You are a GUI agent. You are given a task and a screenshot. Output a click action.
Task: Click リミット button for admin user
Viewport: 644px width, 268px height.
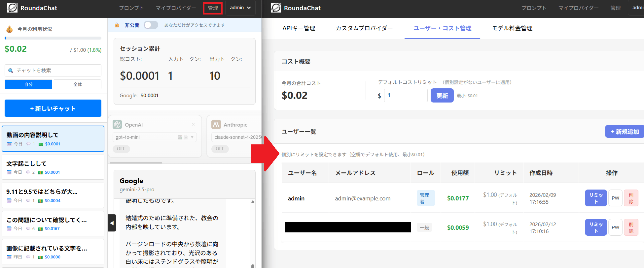[x=596, y=198]
